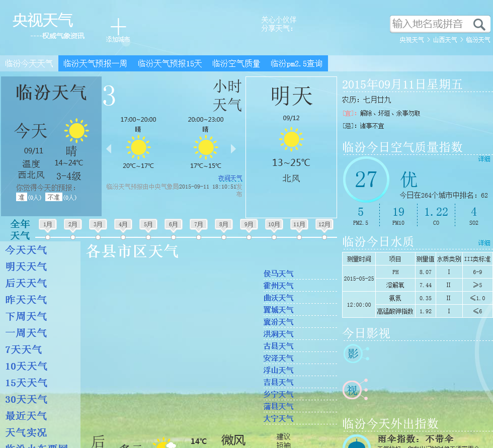493x448 pixels.
Task: Click the add city plus icon
Action: coord(118,26)
